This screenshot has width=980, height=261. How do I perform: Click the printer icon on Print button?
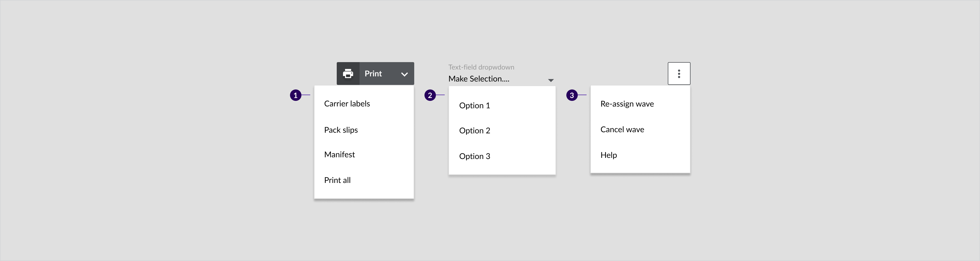coord(348,74)
